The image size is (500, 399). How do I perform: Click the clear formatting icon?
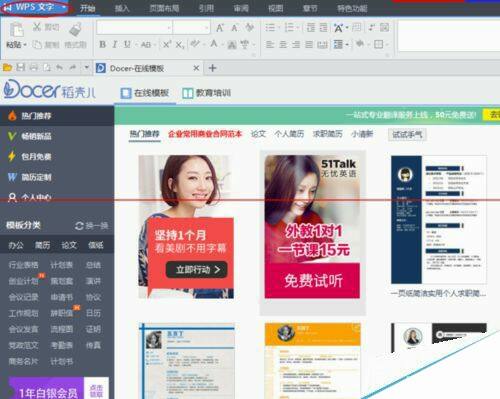(249, 27)
